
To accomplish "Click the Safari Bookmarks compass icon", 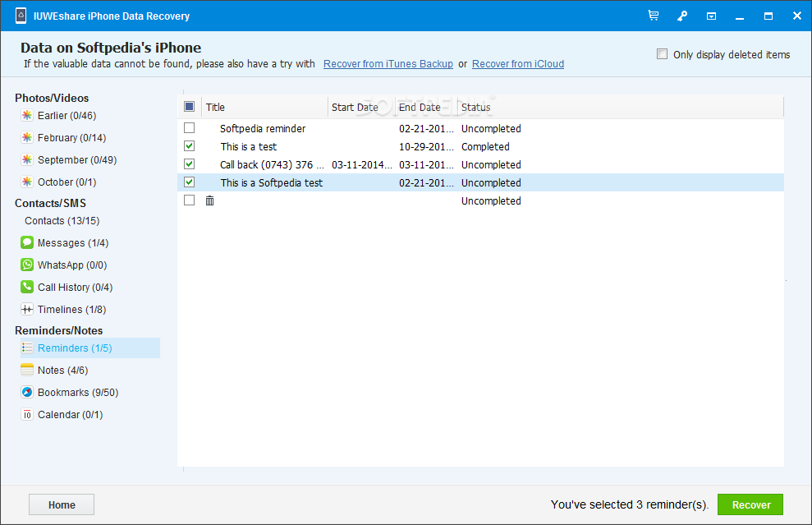I will [27, 393].
